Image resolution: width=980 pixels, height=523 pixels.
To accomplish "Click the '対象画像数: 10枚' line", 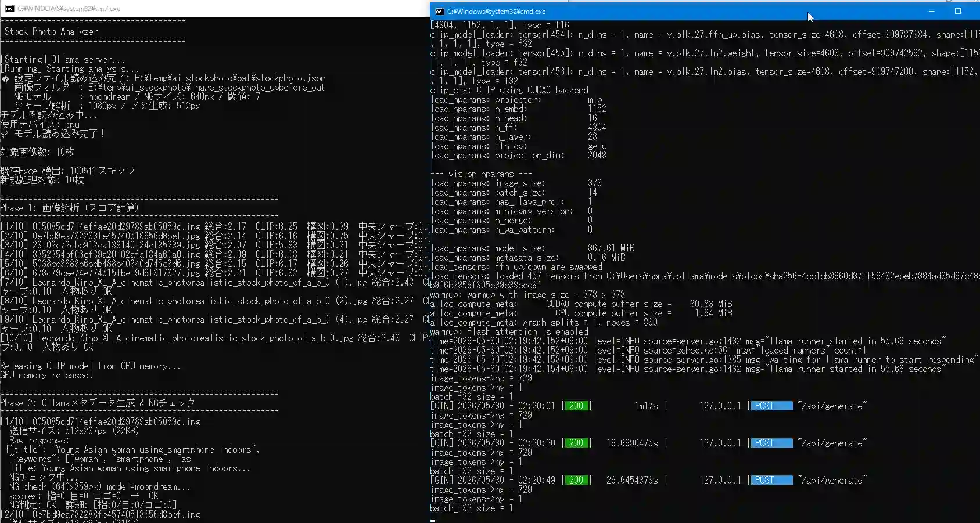I will click(37, 152).
